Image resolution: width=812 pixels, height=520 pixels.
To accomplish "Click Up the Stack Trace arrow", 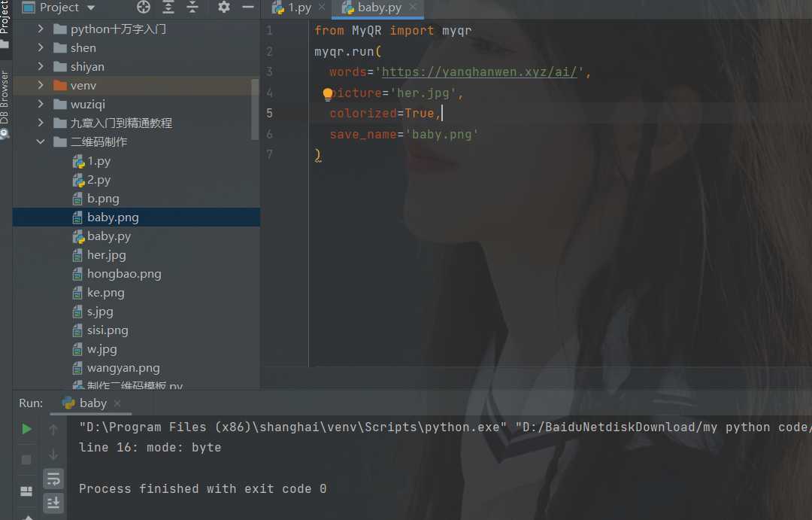I will (x=53, y=430).
